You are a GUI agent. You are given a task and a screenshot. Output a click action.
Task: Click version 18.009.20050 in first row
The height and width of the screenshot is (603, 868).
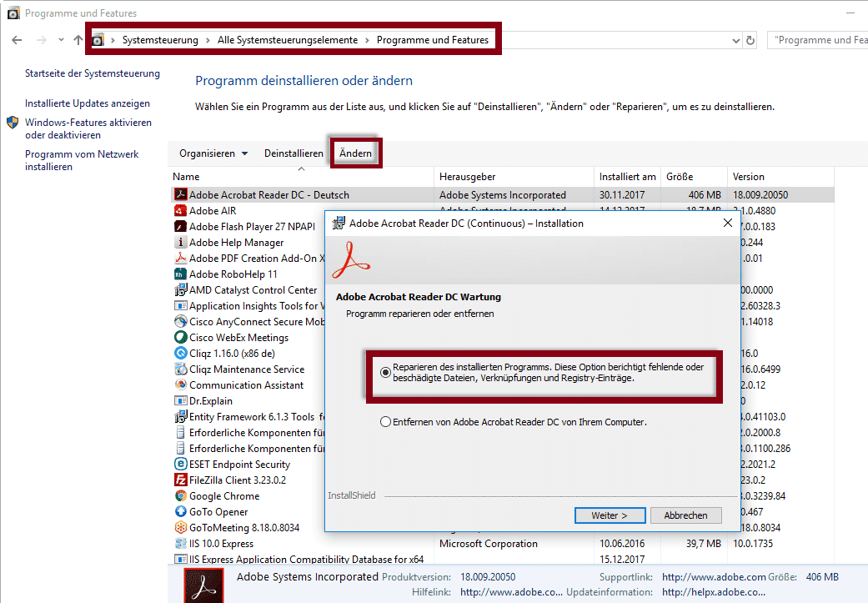760,194
